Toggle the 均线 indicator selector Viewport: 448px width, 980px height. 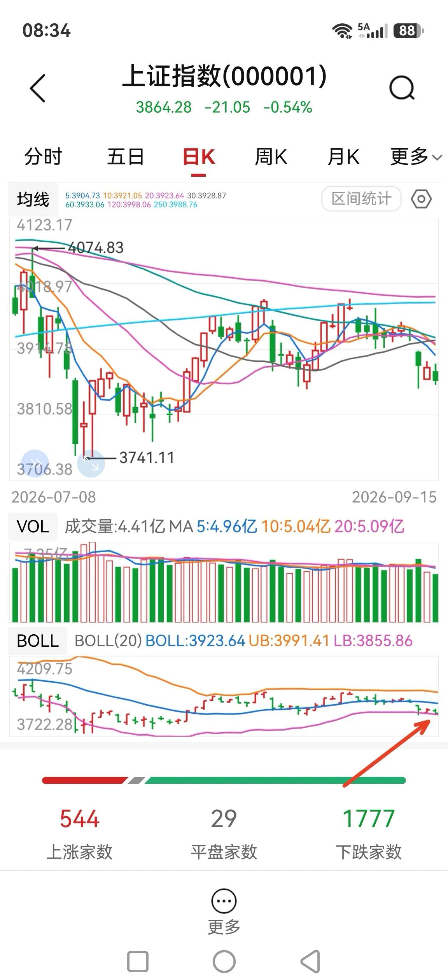[33, 199]
